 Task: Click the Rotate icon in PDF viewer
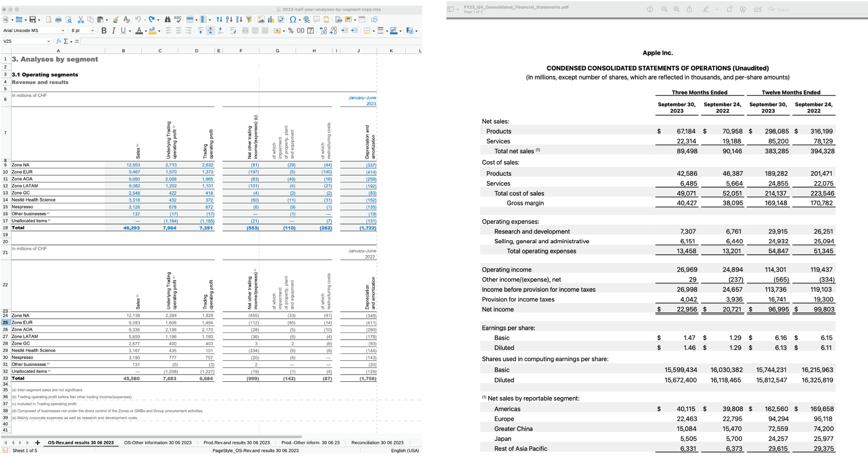click(x=729, y=9)
